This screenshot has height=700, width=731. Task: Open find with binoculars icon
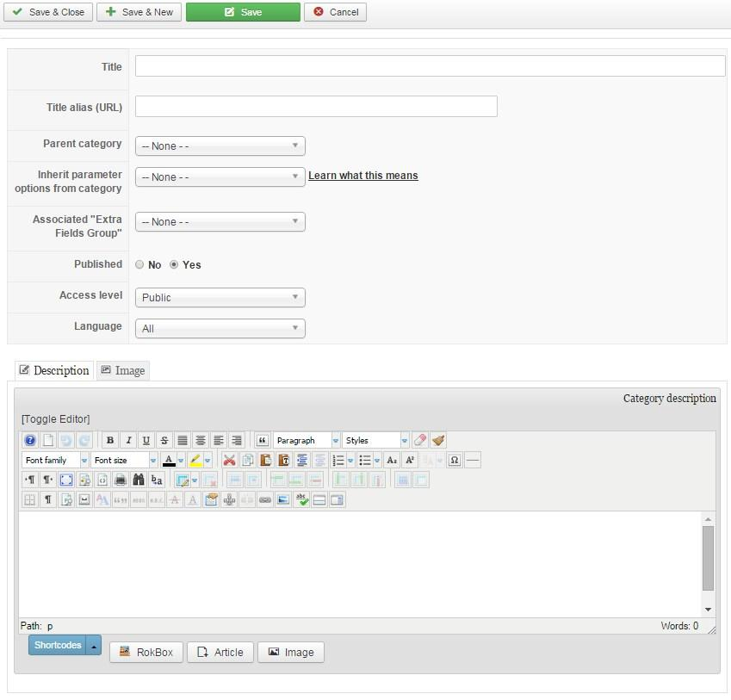(x=139, y=480)
